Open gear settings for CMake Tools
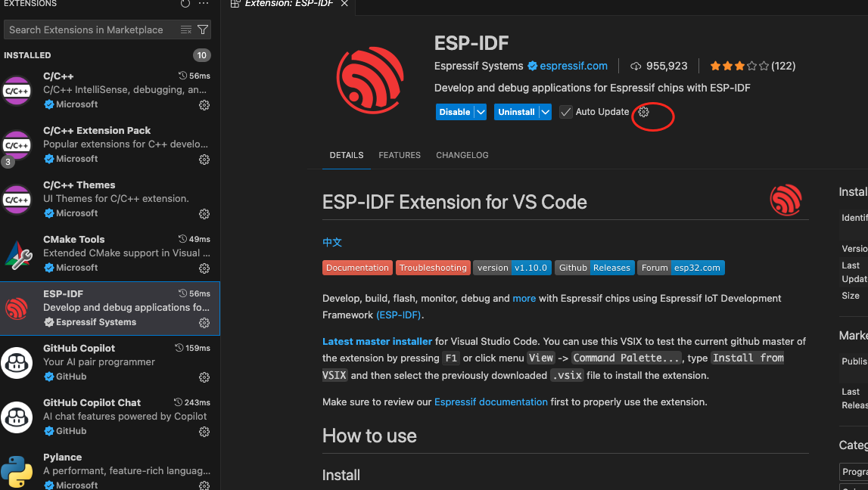The width and height of the screenshot is (868, 490). click(x=204, y=268)
